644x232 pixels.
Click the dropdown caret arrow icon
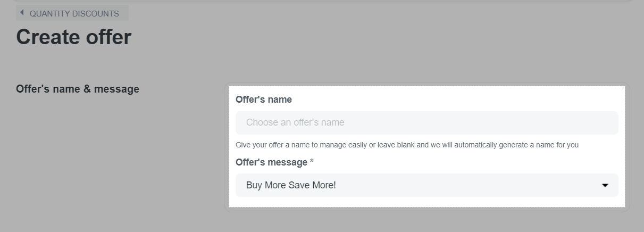(x=605, y=185)
